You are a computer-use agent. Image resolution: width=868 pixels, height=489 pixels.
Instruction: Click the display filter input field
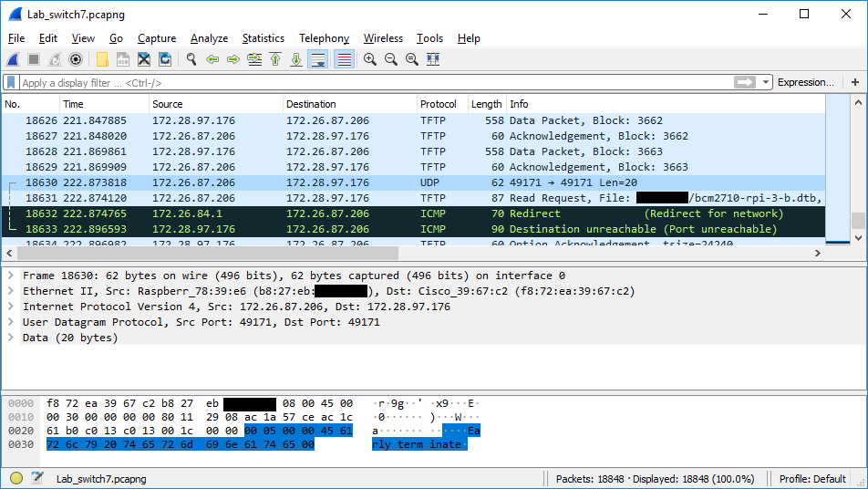[x=377, y=82]
